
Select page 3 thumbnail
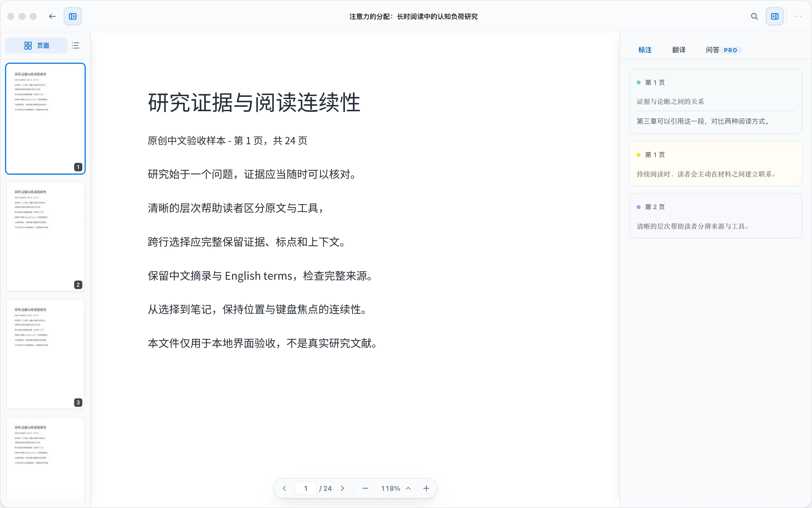(45, 354)
